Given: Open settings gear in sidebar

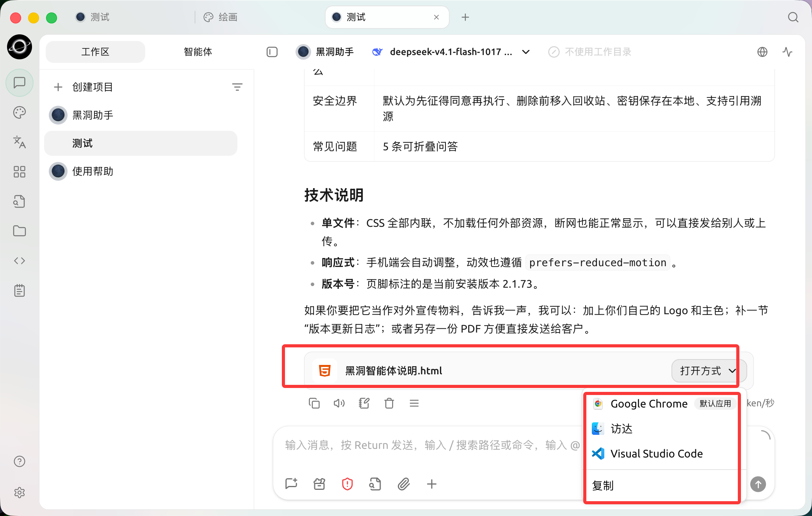Looking at the screenshot, I should click(x=20, y=493).
